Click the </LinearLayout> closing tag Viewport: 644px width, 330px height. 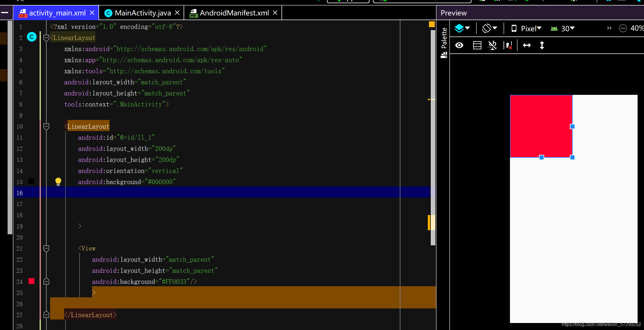[x=90, y=315]
